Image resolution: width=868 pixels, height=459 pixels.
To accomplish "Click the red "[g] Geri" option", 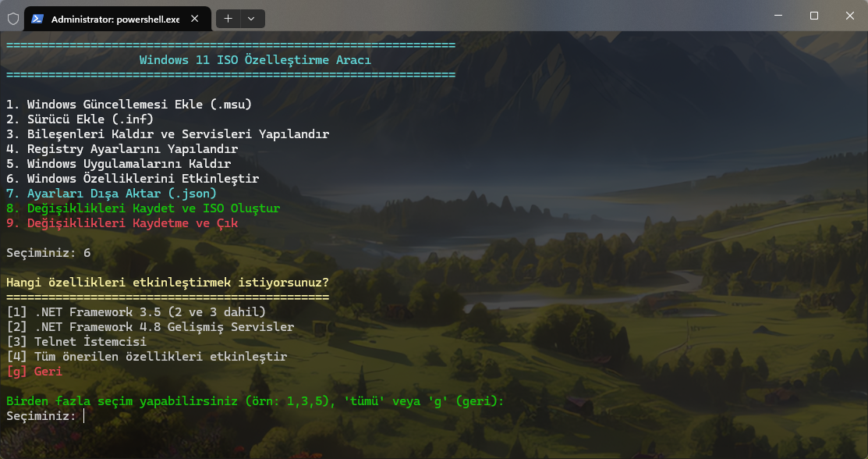I will [34, 372].
